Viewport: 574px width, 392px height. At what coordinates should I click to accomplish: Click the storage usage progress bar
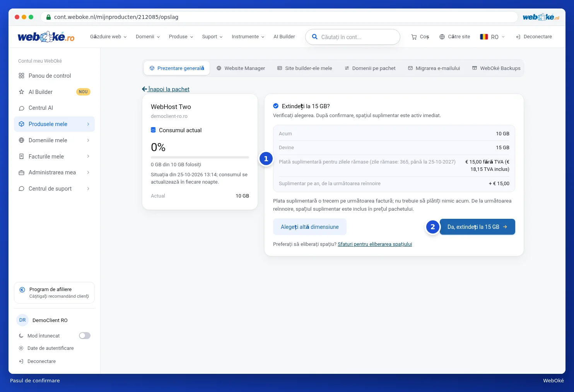pyautogui.click(x=200, y=157)
